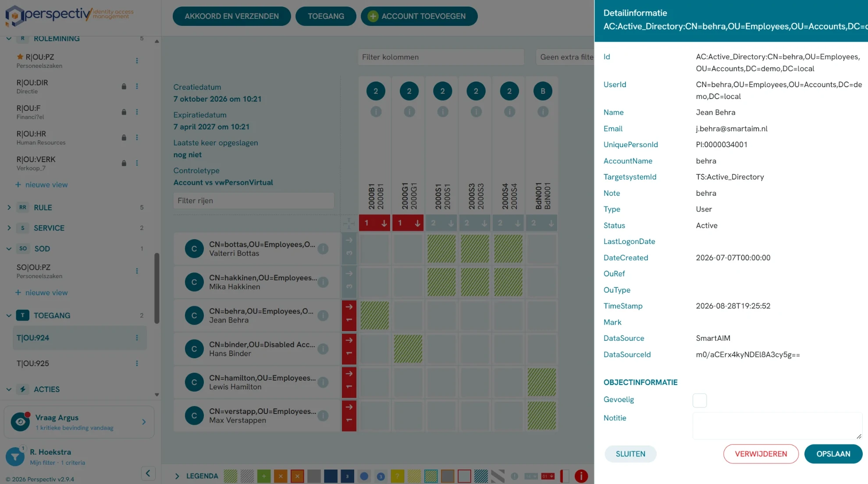
Task: Click the Notitie text area
Action: tap(777, 425)
